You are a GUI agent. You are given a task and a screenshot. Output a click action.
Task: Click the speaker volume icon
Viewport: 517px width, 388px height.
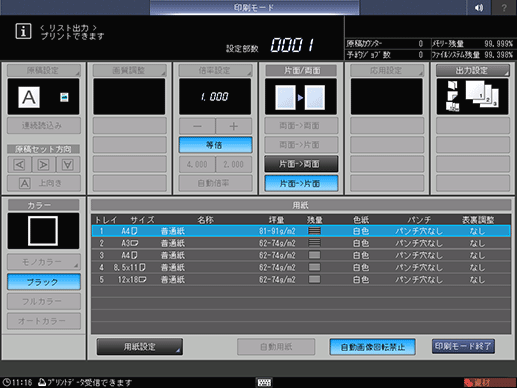479,7
